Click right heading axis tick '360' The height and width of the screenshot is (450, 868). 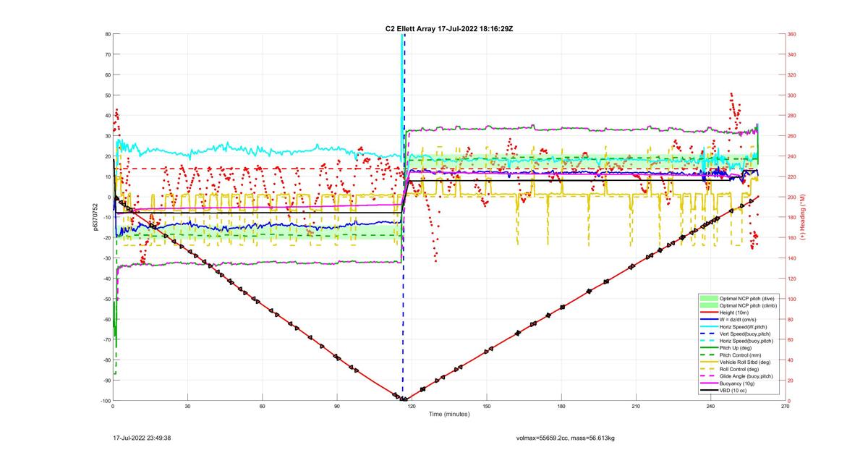tap(793, 34)
